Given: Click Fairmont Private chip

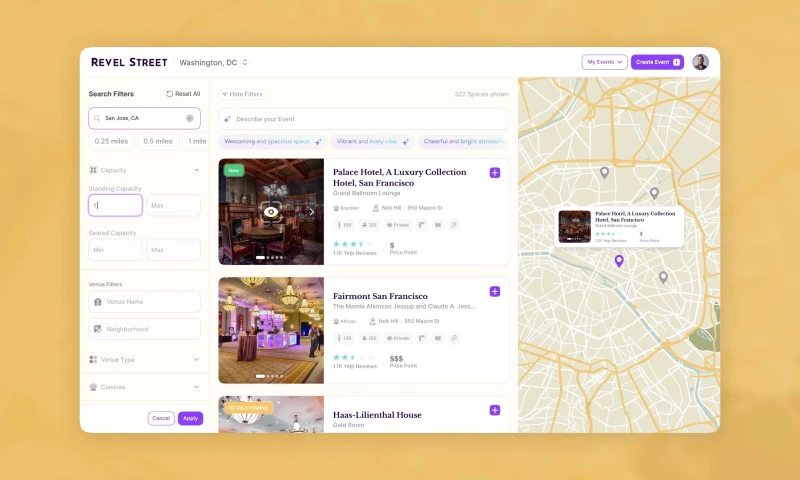Looking at the screenshot, I should (398, 338).
